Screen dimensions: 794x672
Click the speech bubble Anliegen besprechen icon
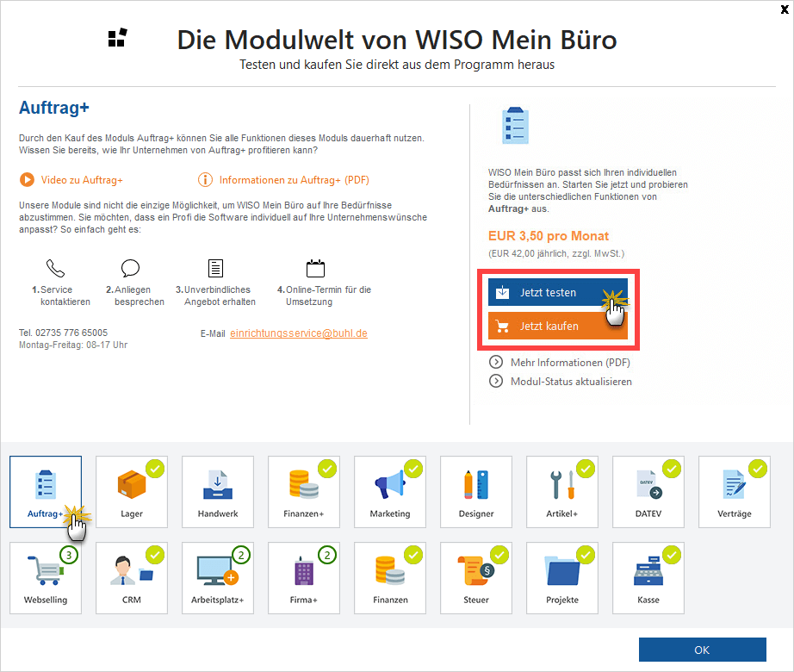tap(130, 268)
